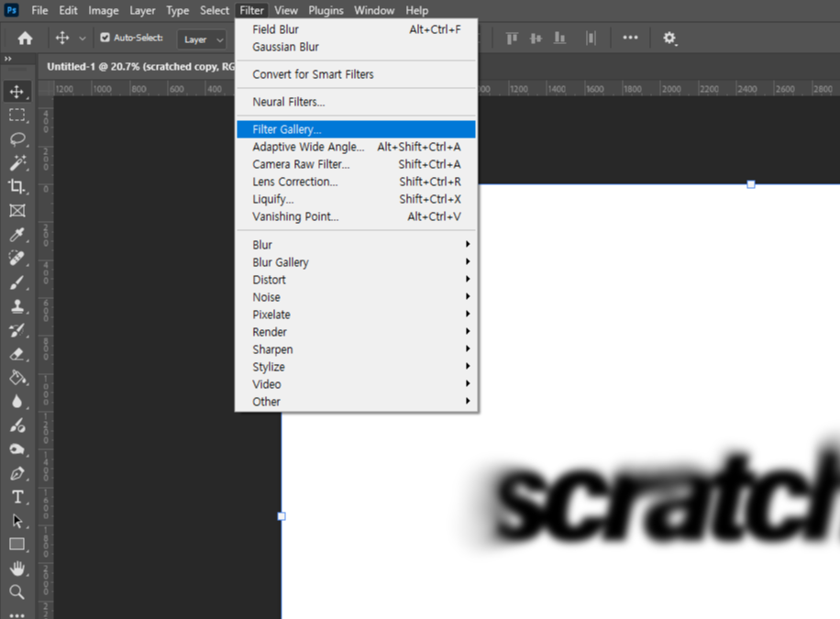Select the Rectangle shape tool
The width and height of the screenshot is (840, 619).
[17, 545]
